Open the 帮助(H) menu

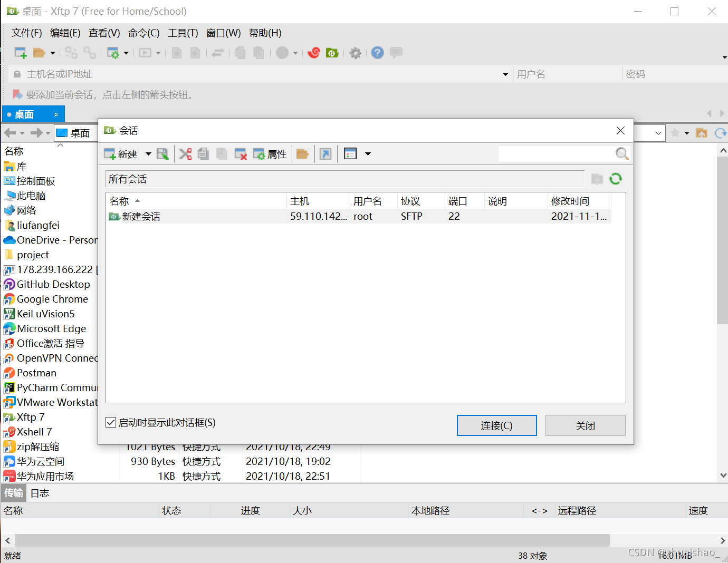pos(265,33)
